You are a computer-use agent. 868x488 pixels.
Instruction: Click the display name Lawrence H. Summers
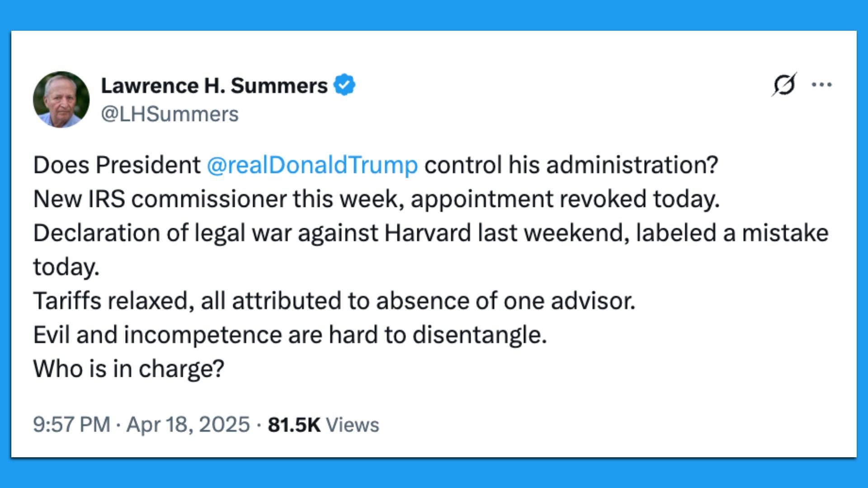(214, 85)
